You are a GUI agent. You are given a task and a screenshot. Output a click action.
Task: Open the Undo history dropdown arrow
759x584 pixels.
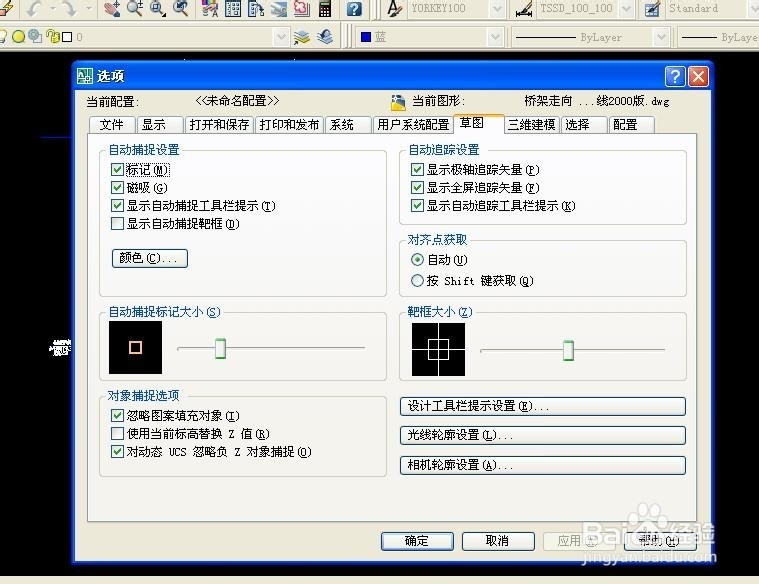pyautogui.click(x=52, y=8)
